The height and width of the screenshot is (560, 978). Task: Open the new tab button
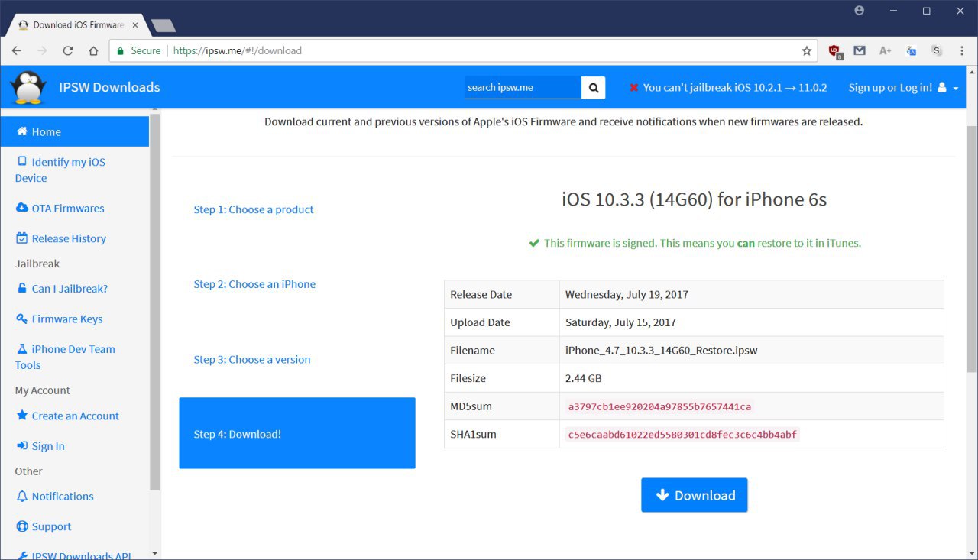pyautogui.click(x=164, y=25)
